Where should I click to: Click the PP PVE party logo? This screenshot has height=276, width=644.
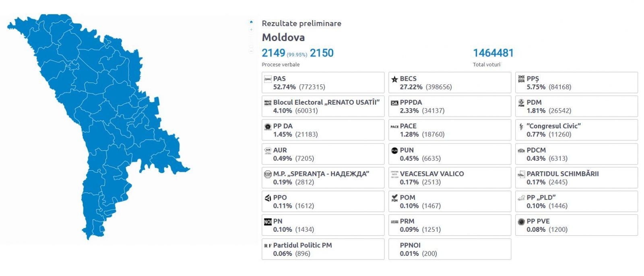point(521,222)
